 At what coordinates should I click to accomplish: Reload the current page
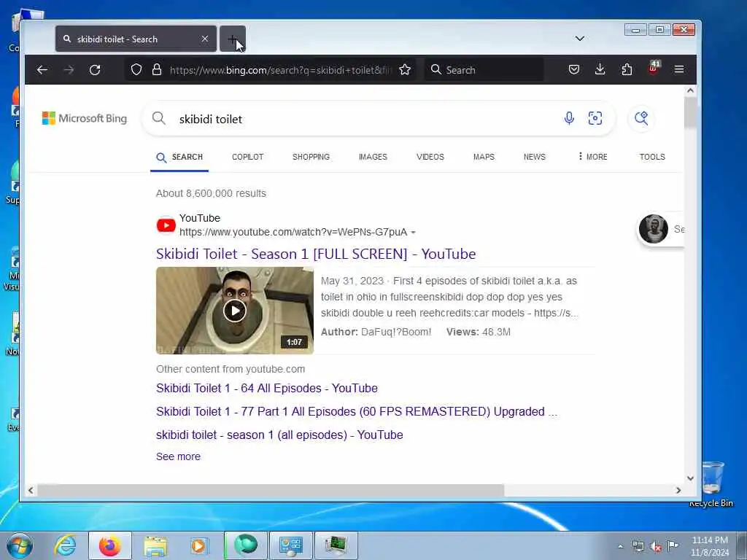95,70
